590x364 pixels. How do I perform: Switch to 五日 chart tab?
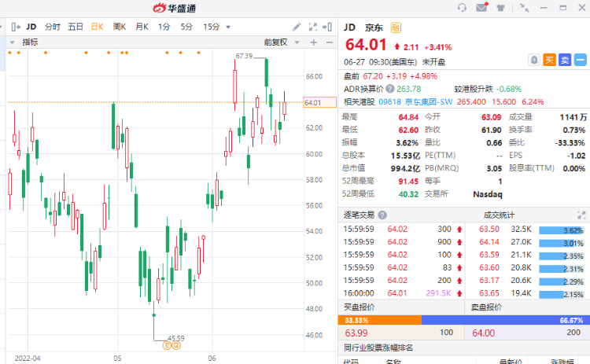(76, 27)
